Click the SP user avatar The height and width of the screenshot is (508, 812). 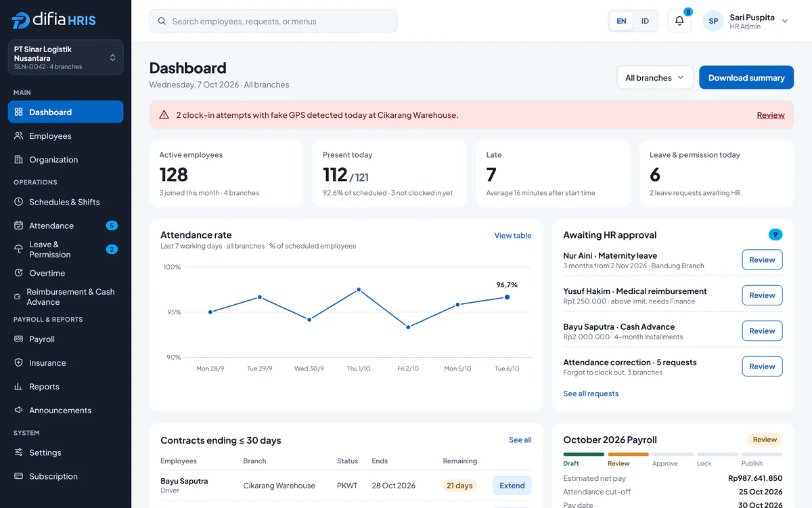[x=713, y=21]
